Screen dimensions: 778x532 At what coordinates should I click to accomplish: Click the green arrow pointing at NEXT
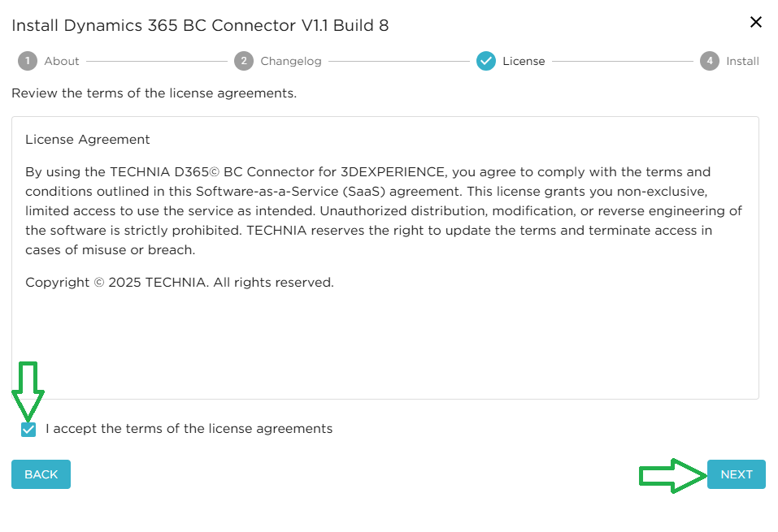[671, 475]
